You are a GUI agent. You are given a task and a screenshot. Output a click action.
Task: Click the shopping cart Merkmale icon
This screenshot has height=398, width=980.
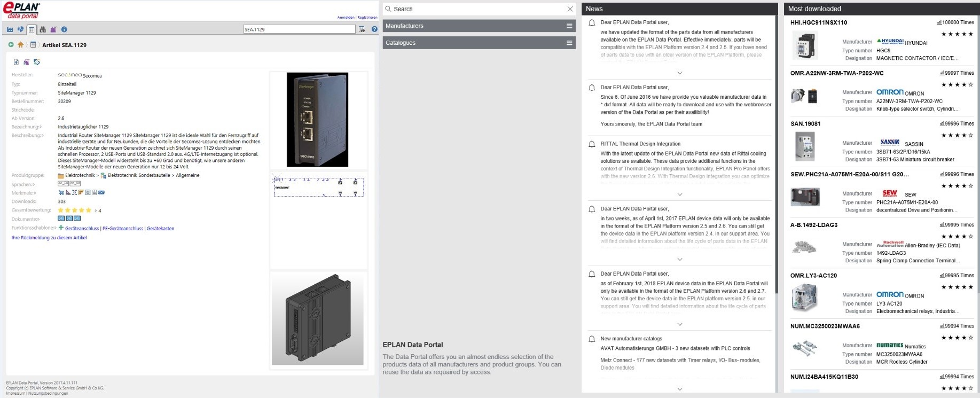(61, 193)
